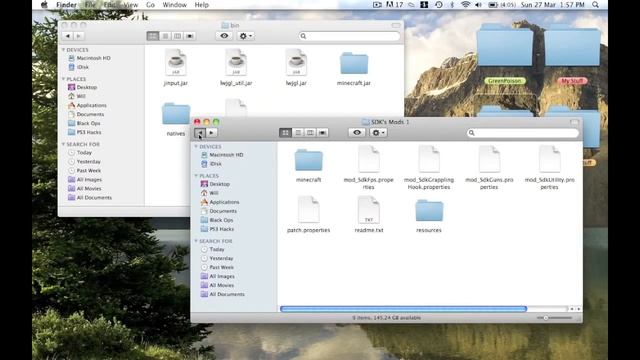Image resolution: width=640 pixels, height=360 pixels.
Task: Open the Go menu
Action: click(x=150, y=5)
